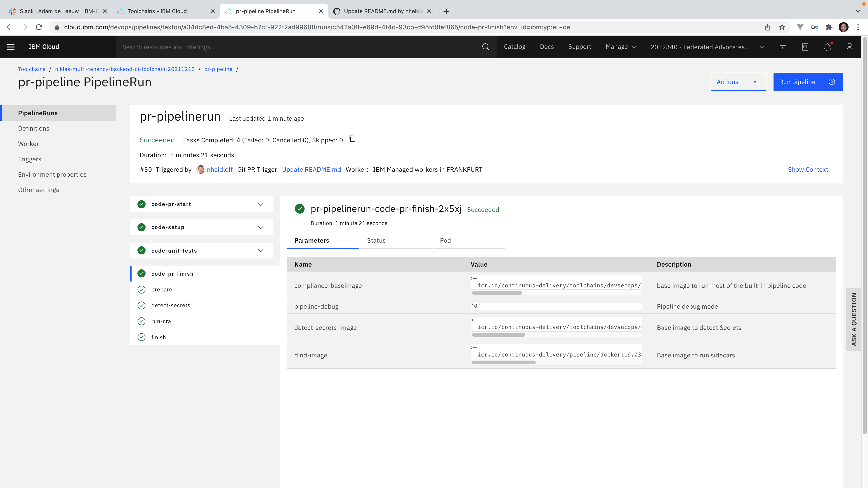Open the IBM Cloud Shell icon
This screenshot has width=868, height=488.
click(x=783, y=47)
